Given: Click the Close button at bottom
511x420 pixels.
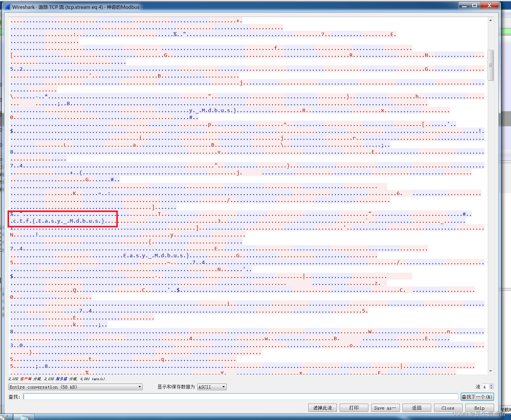Looking at the screenshot, I should pos(448,408).
